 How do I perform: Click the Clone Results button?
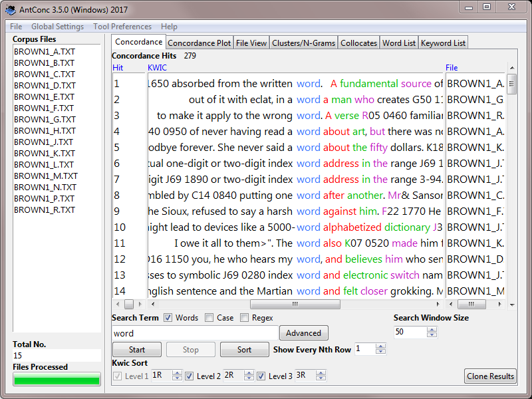click(490, 376)
